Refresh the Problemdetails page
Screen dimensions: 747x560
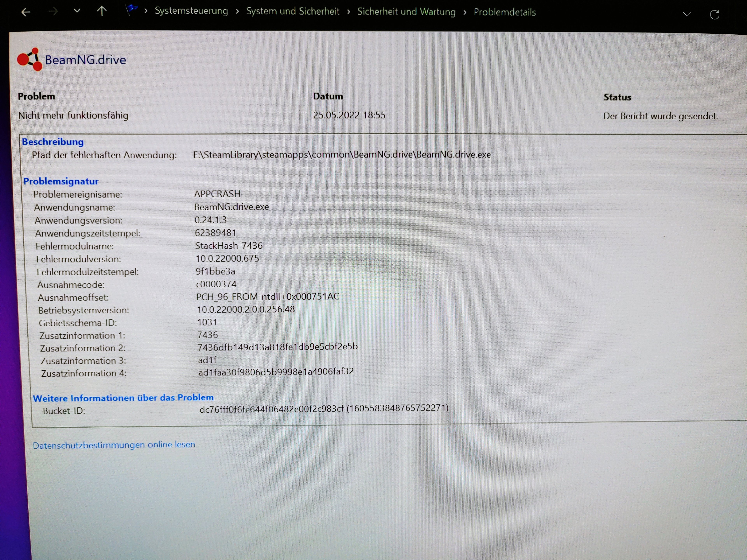coord(714,15)
